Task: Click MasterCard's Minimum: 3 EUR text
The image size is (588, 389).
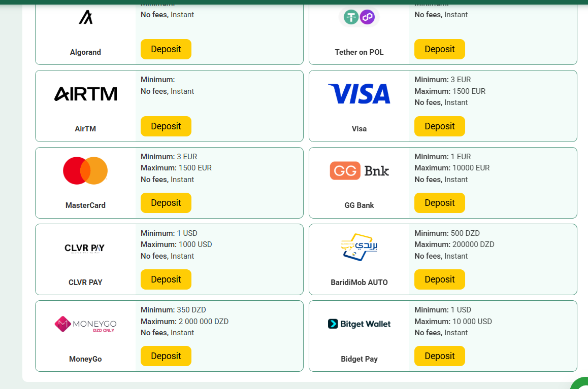Action: (x=169, y=157)
